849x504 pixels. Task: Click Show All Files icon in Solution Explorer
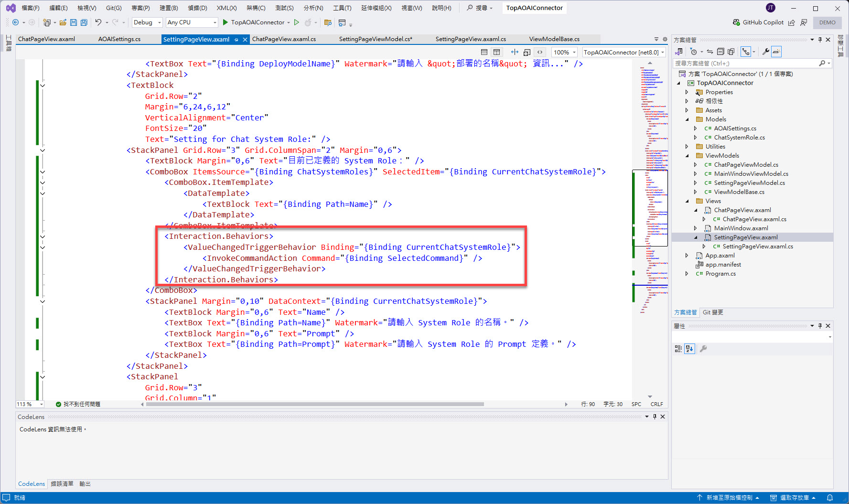click(731, 52)
